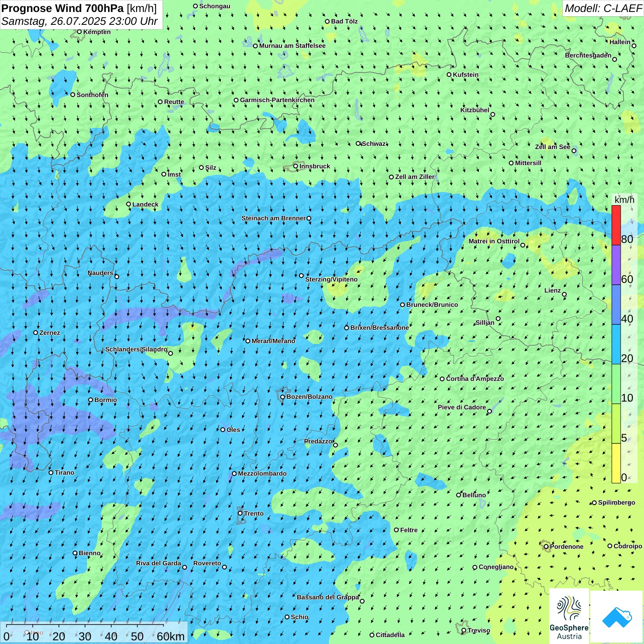Click the Kufstein city marker
Screen dimensions: 644x644
[x=449, y=75]
